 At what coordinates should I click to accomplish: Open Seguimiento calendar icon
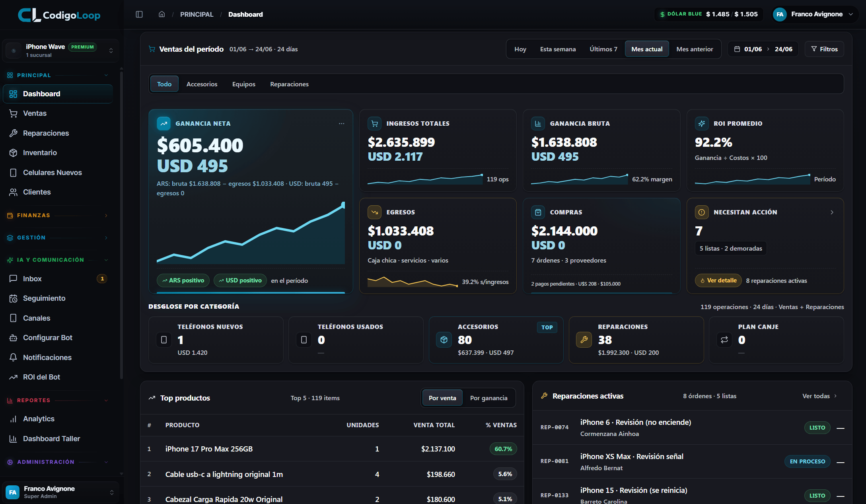click(x=13, y=298)
